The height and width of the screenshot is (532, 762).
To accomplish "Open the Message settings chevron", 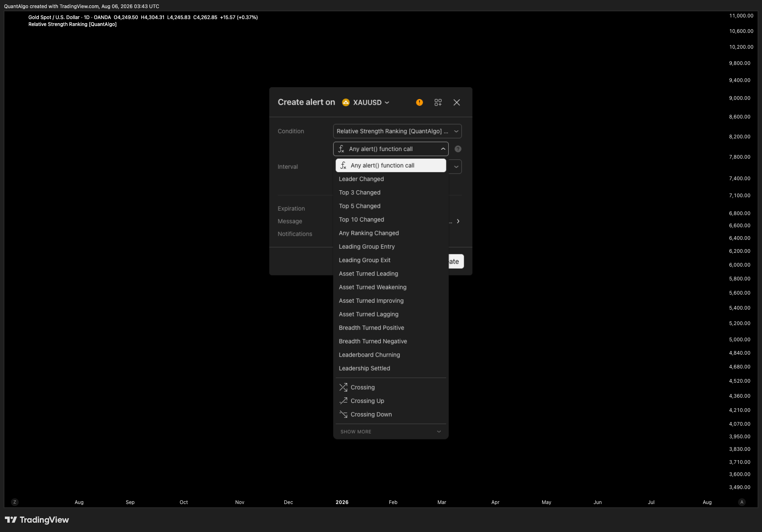I will click(458, 221).
